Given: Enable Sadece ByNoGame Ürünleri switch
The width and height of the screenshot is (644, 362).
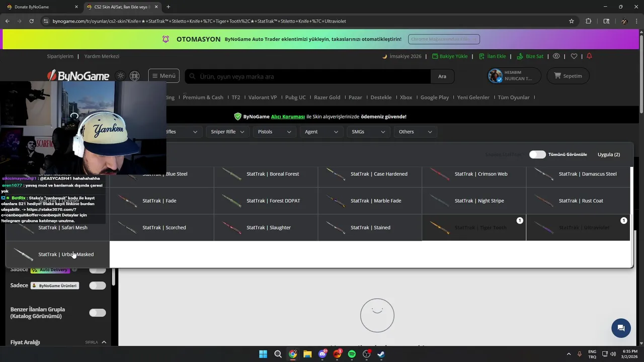Looking at the screenshot, I should [x=98, y=286].
